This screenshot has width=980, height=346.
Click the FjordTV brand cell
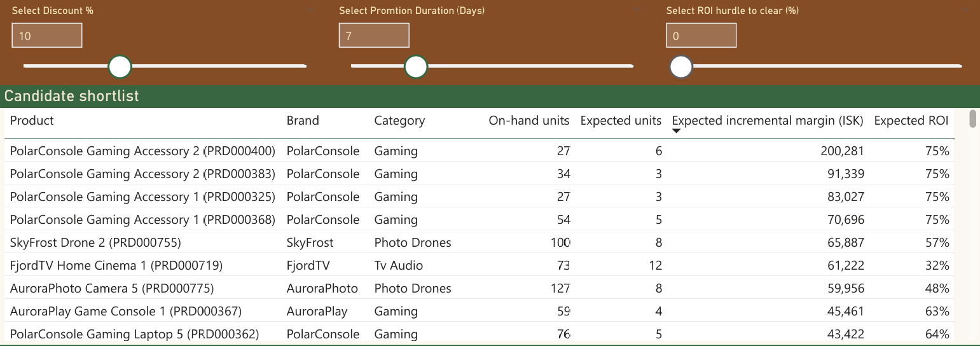(x=308, y=266)
